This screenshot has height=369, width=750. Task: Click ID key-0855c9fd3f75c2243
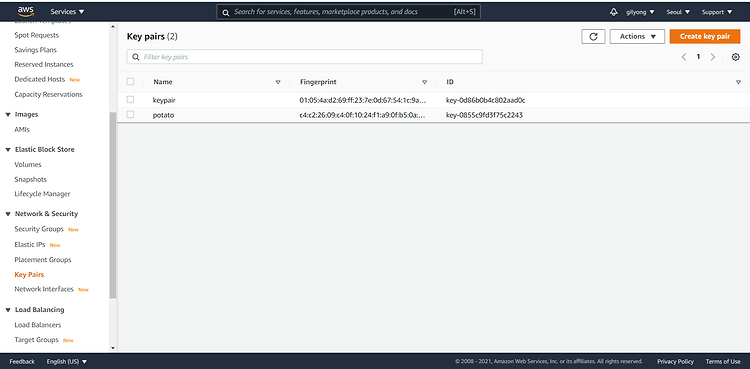click(x=484, y=115)
